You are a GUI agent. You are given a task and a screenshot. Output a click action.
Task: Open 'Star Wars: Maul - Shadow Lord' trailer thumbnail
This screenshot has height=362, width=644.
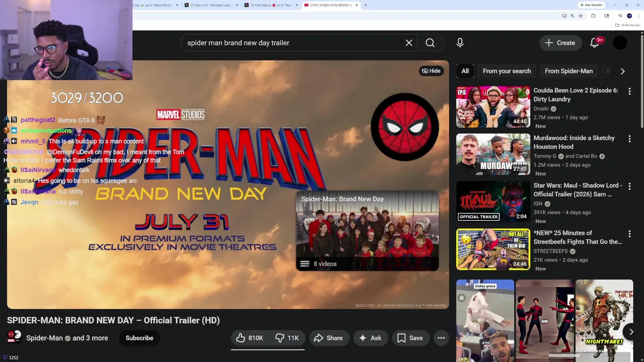pyautogui.click(x=493, y=202)
